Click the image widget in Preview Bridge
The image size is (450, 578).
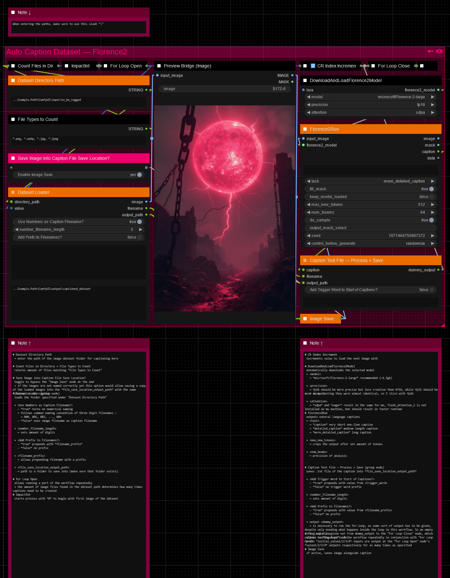[x=224, y=89]
